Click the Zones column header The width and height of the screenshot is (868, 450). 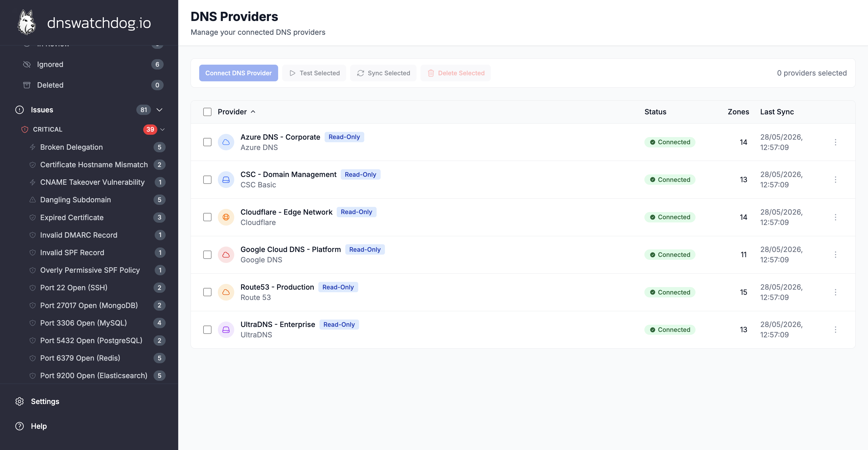point(738,112)
